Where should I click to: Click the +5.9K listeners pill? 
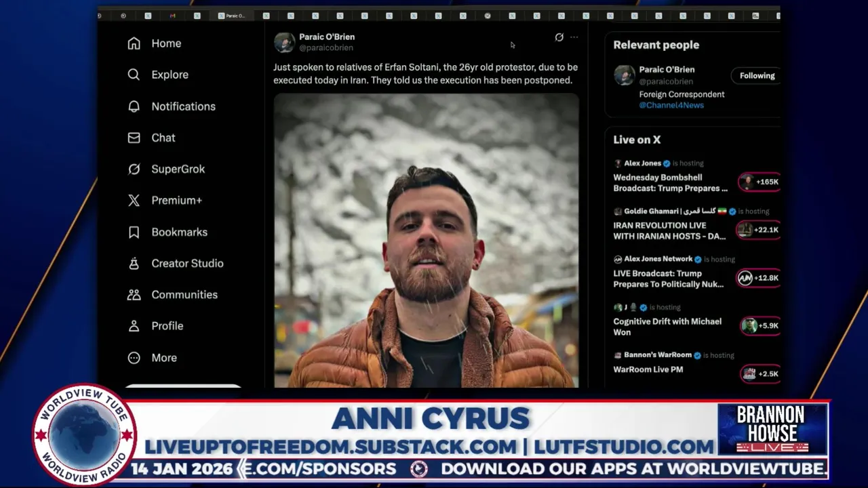761,326
